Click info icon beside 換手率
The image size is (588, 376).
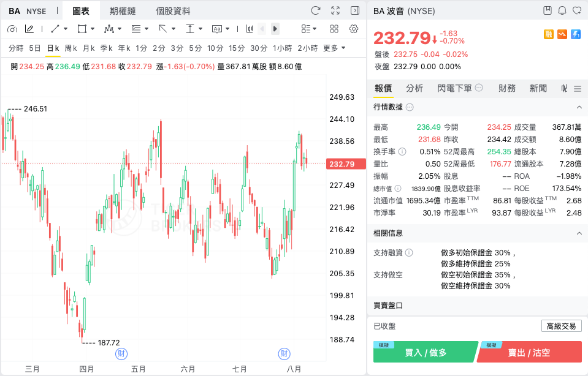402,152
